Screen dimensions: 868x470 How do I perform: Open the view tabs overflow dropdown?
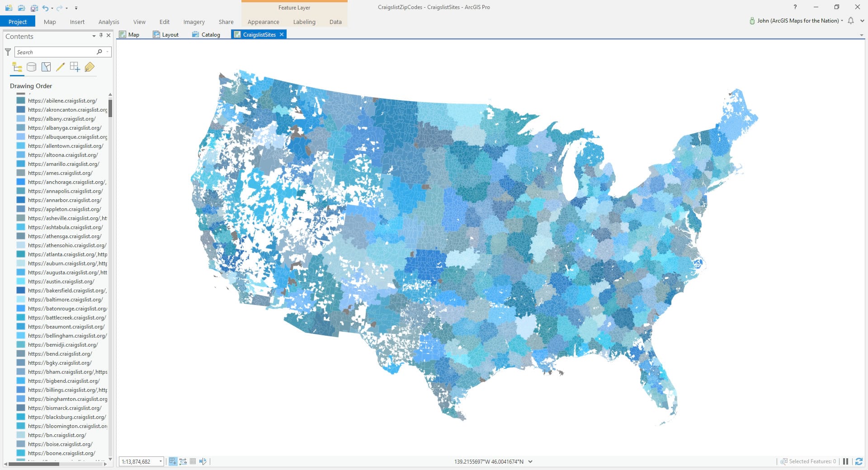coord(861,35)
